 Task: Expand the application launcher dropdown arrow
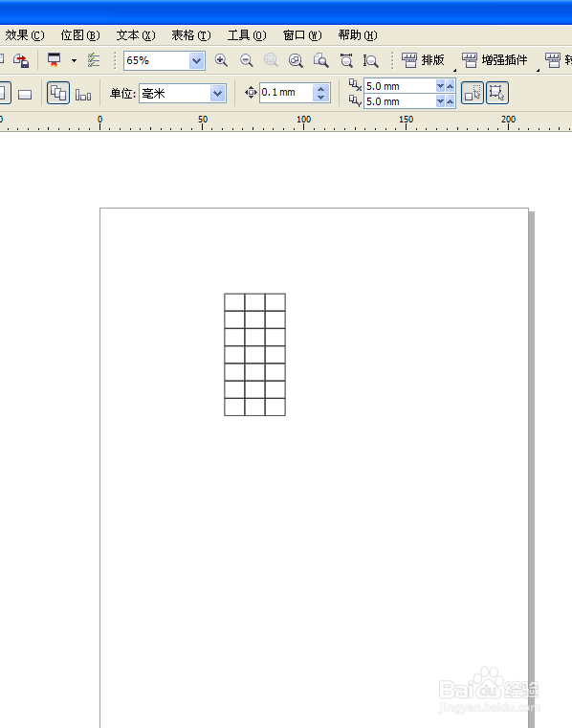[74, 60]
